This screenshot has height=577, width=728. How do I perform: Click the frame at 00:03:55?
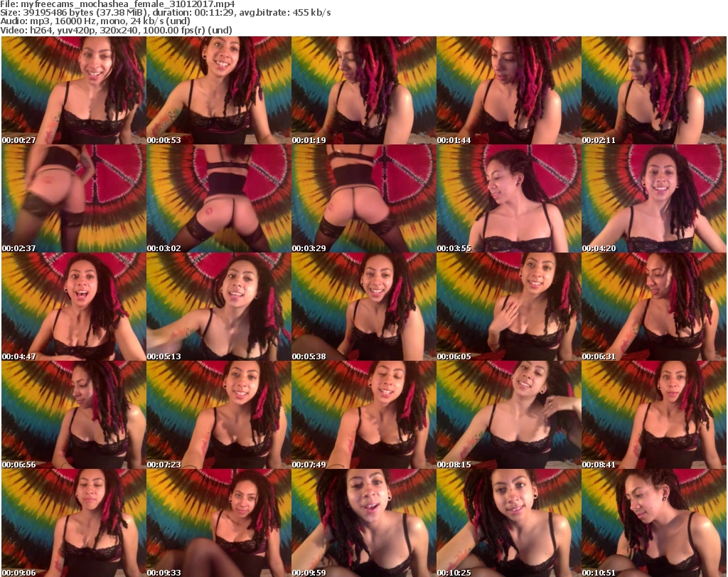point(508,198)
